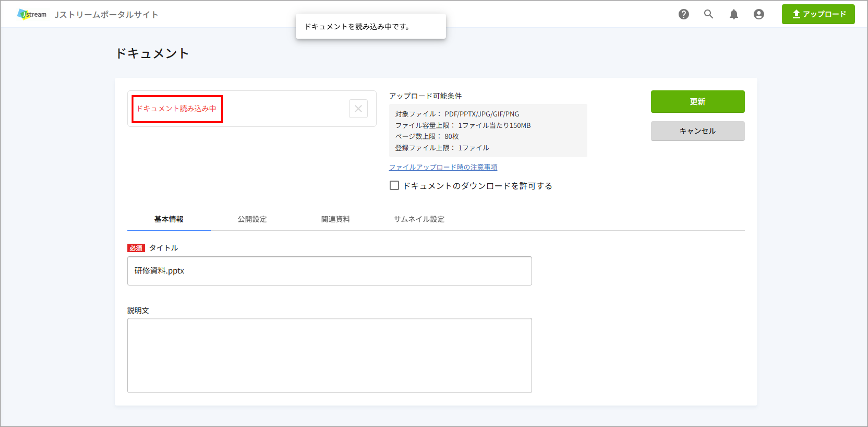Click the 説明文 text area

click(x=329, y=356)
